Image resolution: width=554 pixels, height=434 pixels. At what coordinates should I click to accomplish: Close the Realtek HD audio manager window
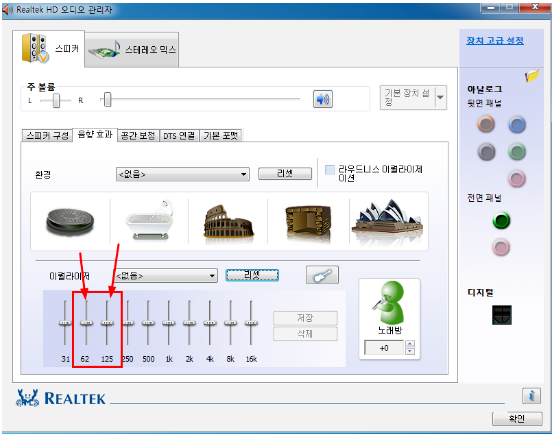point(535,7)
